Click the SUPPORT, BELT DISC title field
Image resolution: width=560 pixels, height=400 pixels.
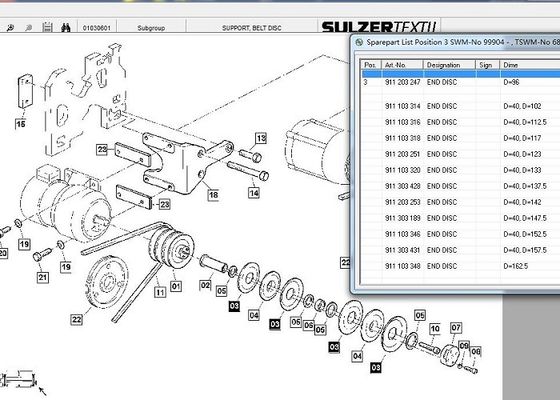click(251, 28)
